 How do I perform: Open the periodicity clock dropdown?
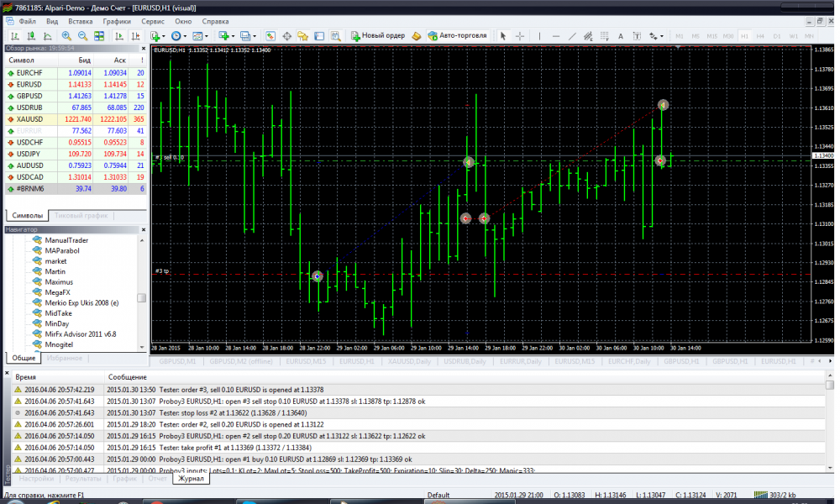(178, 36)
